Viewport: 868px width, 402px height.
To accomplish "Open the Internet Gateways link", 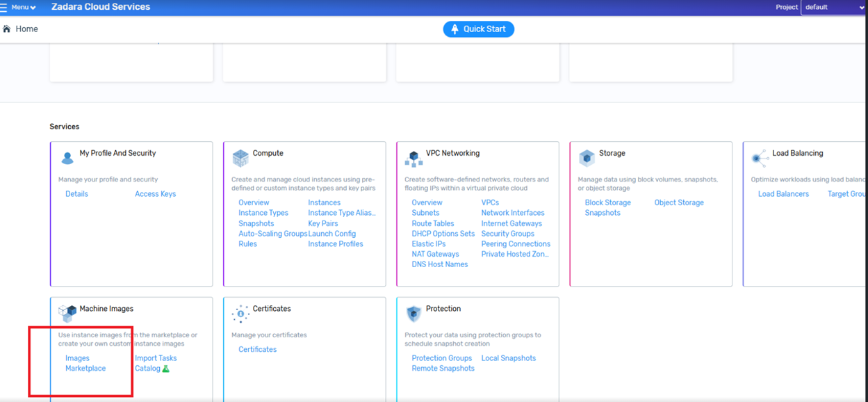I will [x=511, y=224].
